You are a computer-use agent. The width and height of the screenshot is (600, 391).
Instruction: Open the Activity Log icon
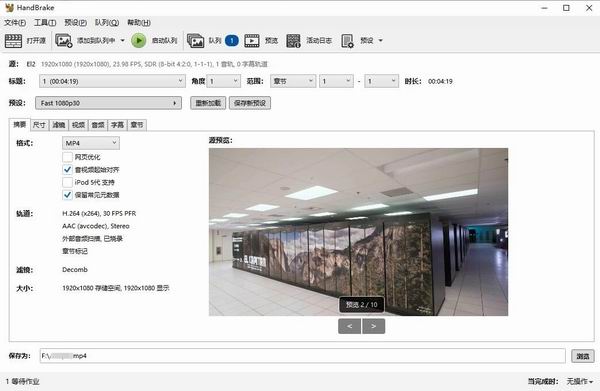click(293, 41)
